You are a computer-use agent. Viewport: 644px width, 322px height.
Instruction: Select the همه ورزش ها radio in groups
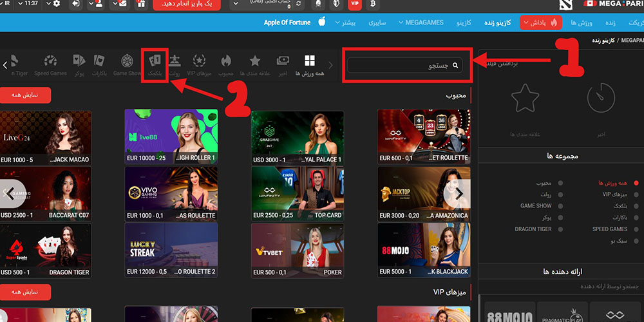(x=636, y=183)
